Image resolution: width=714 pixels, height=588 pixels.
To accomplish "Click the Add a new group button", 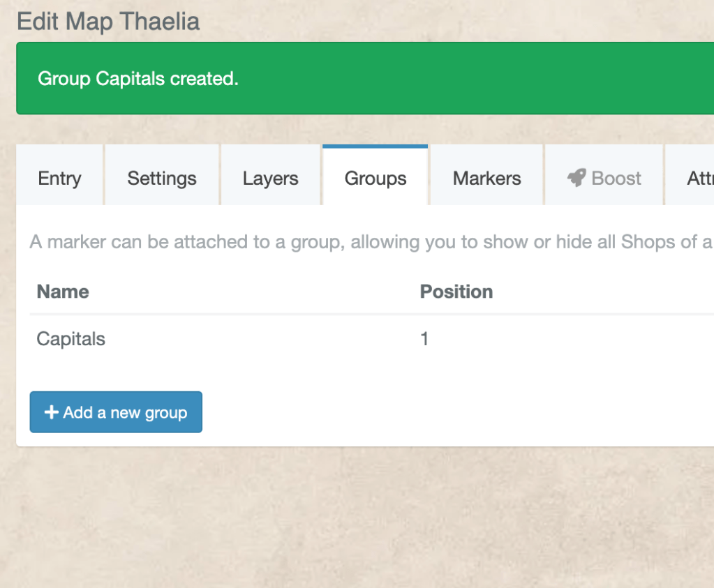I will (x=116, y=412).
